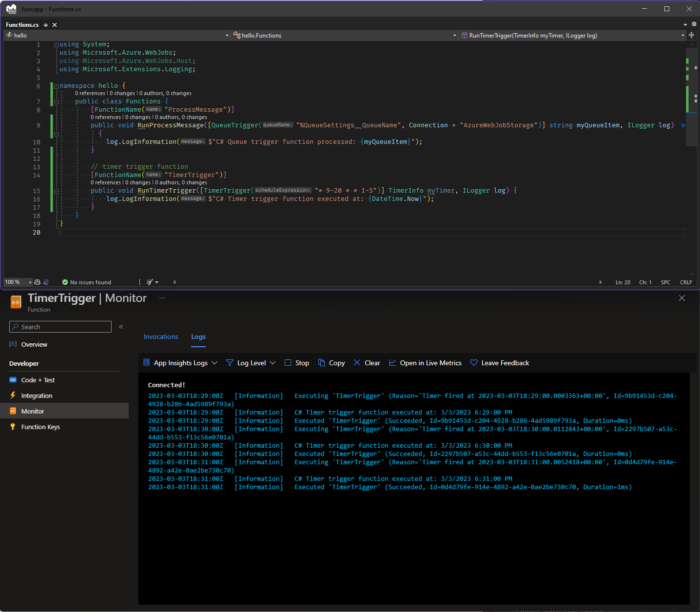Click the Duration=1ms executed log line
700x612 pixels.
(x=390, y=487)
